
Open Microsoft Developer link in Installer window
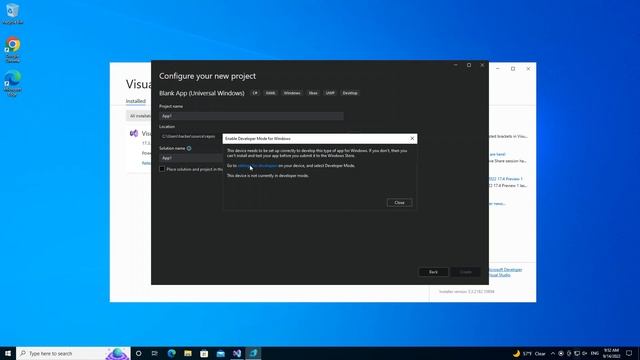(x=505, y=270)
